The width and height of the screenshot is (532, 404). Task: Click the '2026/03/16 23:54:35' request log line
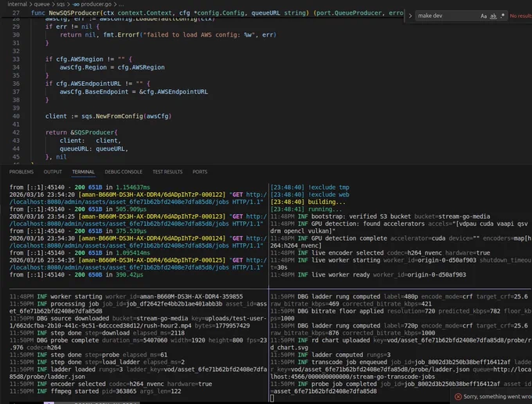pyautogui.click(x=138, y=260)
